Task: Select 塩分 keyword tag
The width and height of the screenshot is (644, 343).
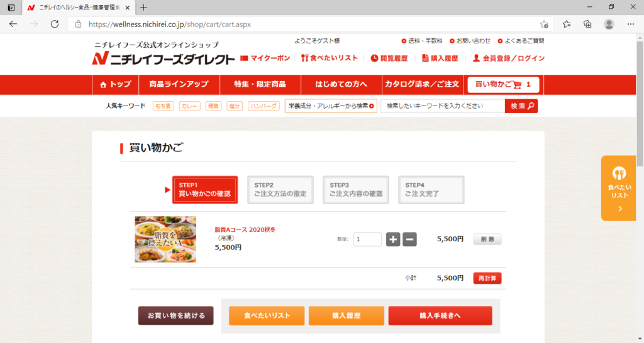Action: 235,106
